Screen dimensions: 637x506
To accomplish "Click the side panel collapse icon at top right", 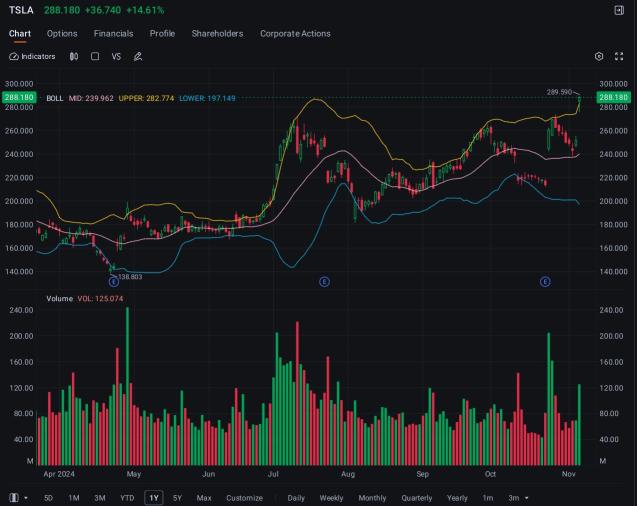I will (x=619, y=10).
